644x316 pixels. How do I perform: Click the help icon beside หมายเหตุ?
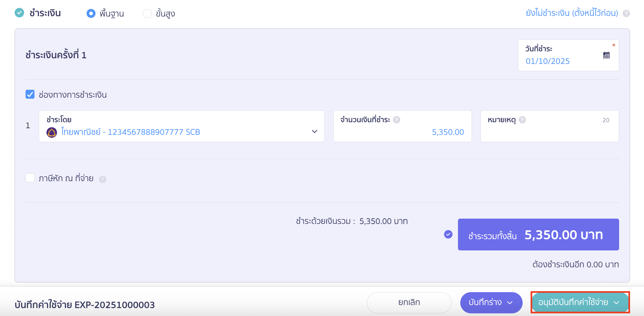click(522, 120)
